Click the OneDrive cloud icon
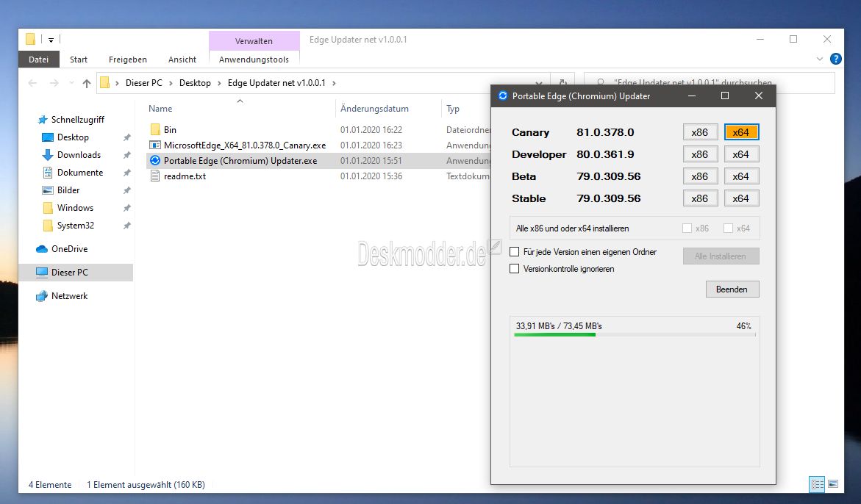The image size is (861, 504). pyautogui.click(x=42, y=249)
